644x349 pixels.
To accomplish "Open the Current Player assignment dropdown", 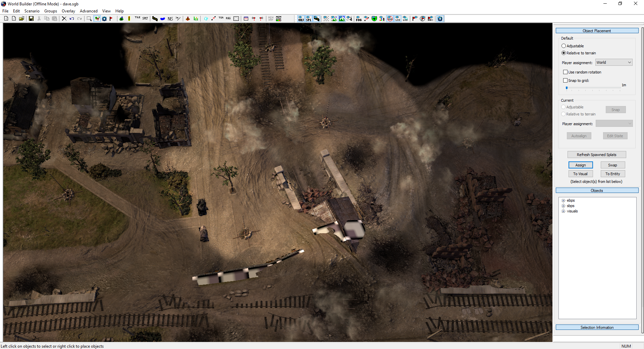I will point(614,123).
